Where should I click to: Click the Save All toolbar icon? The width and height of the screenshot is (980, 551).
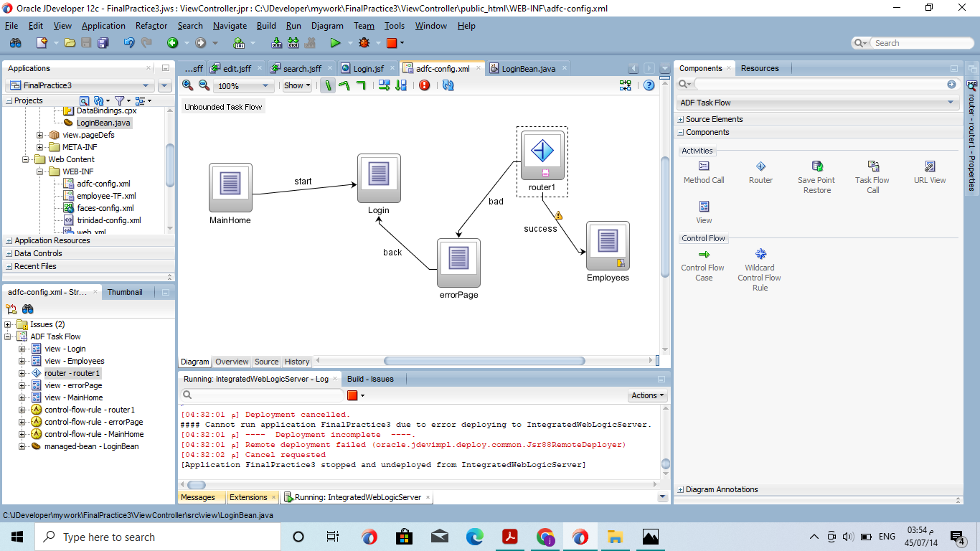coord(103,43)
